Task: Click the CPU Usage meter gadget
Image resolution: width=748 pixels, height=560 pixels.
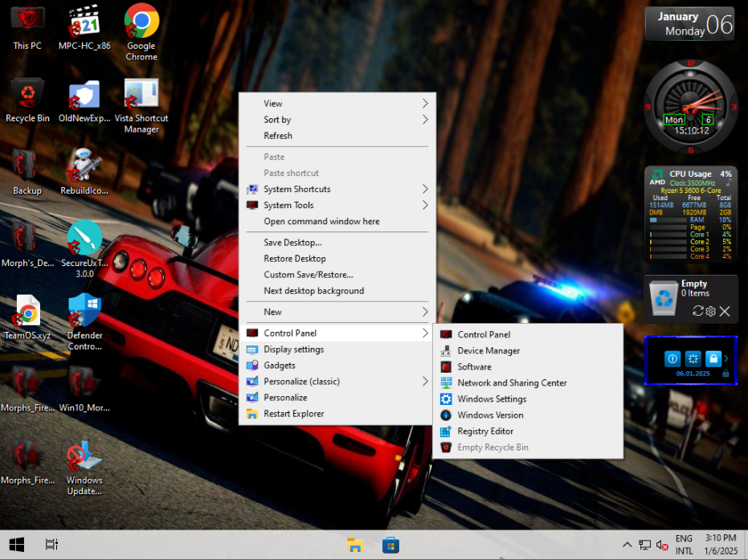Action: click(691, 214)
